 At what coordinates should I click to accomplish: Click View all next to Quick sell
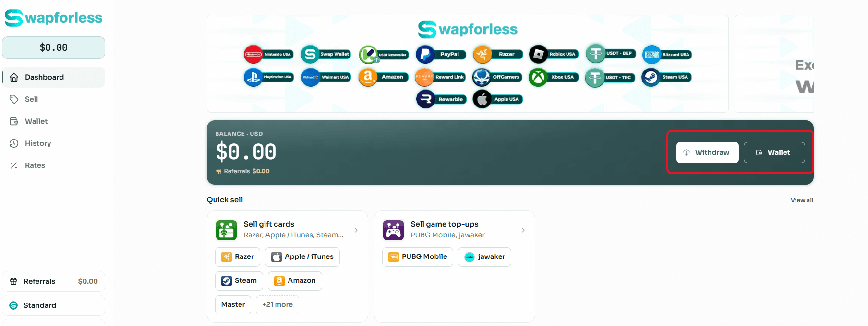802,200
